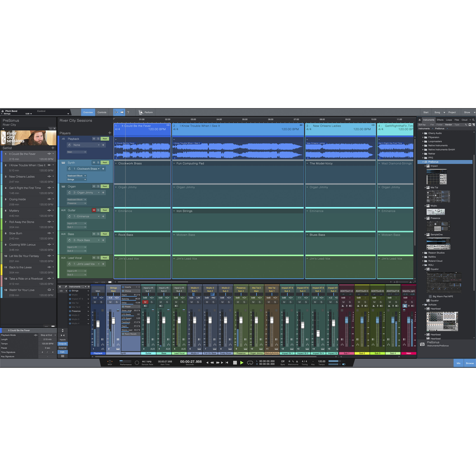476x476 pixels.
Task: Click the Stop button in the transport
Action: click(235, 363)
